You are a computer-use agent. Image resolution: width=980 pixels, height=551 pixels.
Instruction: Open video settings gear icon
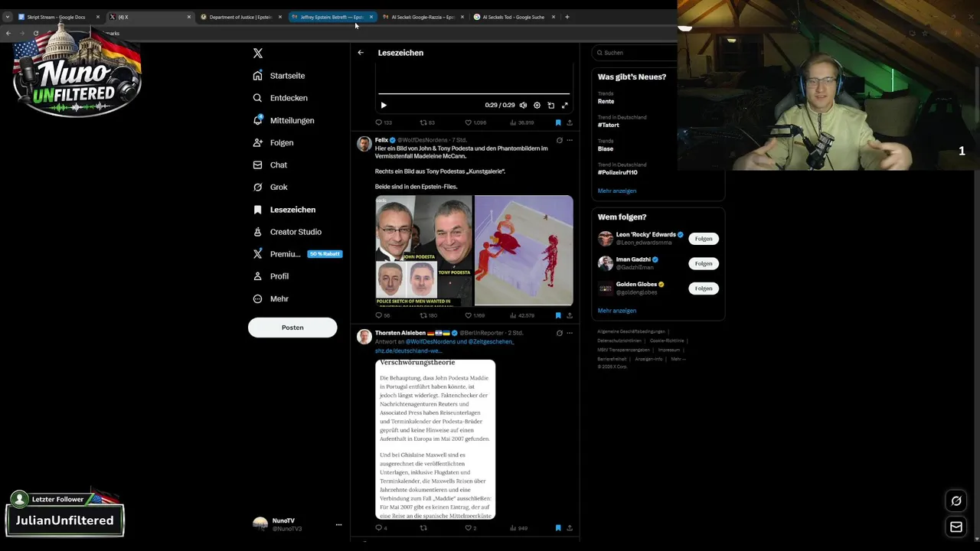click(x=537, y=105)
